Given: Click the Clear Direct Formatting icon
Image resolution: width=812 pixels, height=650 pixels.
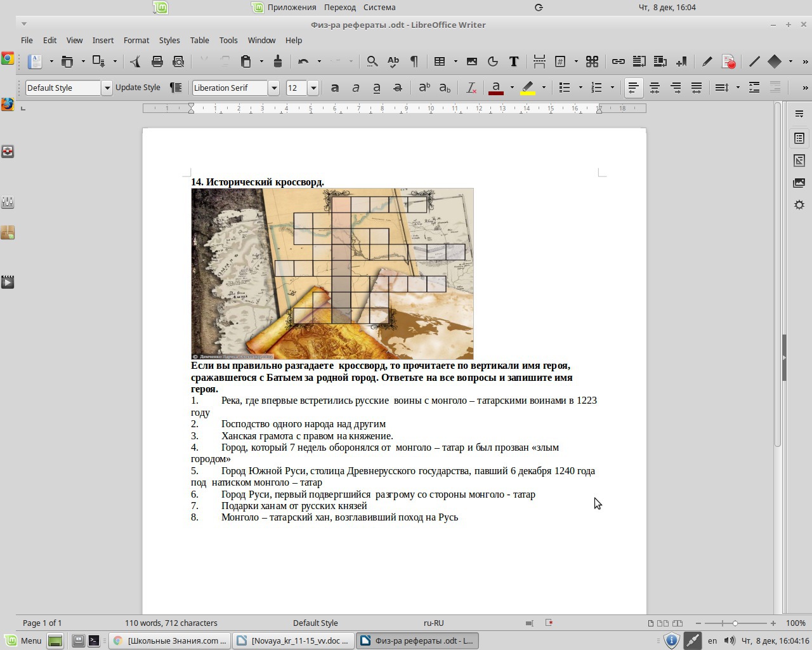Looking at the screenshot, I should click(471, 88).
